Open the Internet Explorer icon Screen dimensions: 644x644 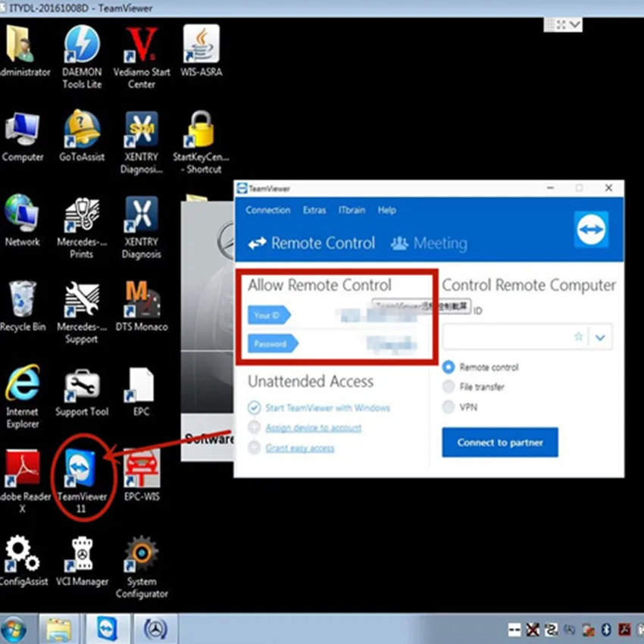click(22, 383)
